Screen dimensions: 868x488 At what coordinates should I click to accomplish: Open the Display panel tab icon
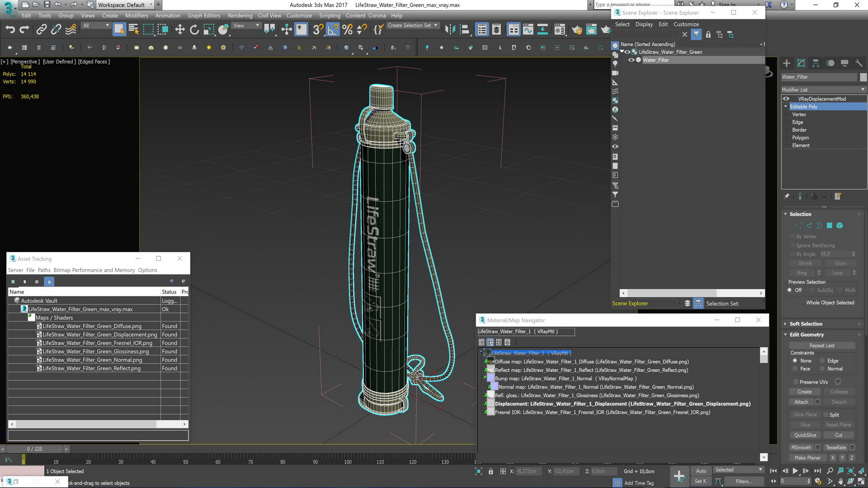[x=844, y=63]
